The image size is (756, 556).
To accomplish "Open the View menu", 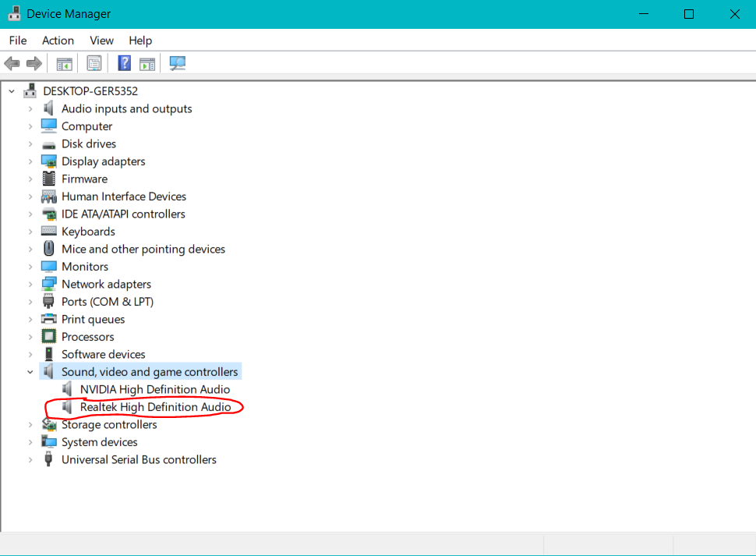I will click(x=102, y=41).
